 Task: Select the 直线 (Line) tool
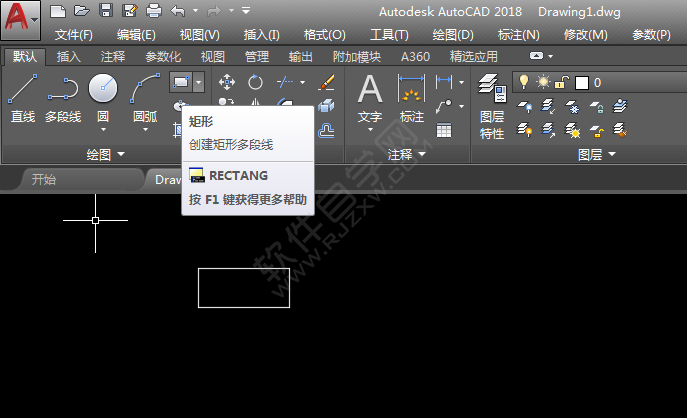coord(23,99)
